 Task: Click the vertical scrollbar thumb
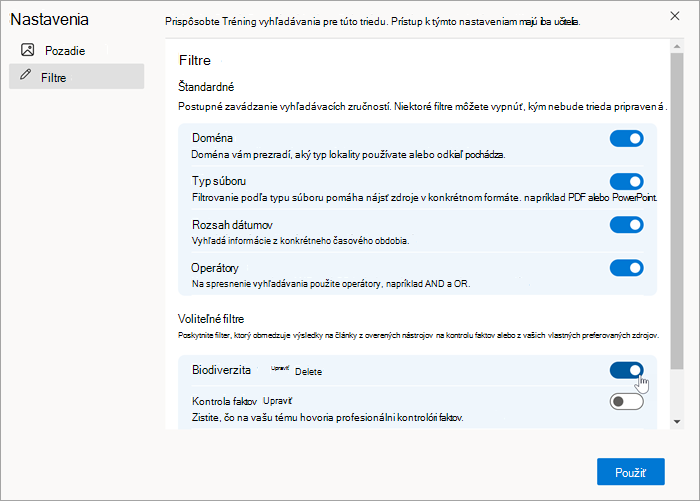pos(677,211)
